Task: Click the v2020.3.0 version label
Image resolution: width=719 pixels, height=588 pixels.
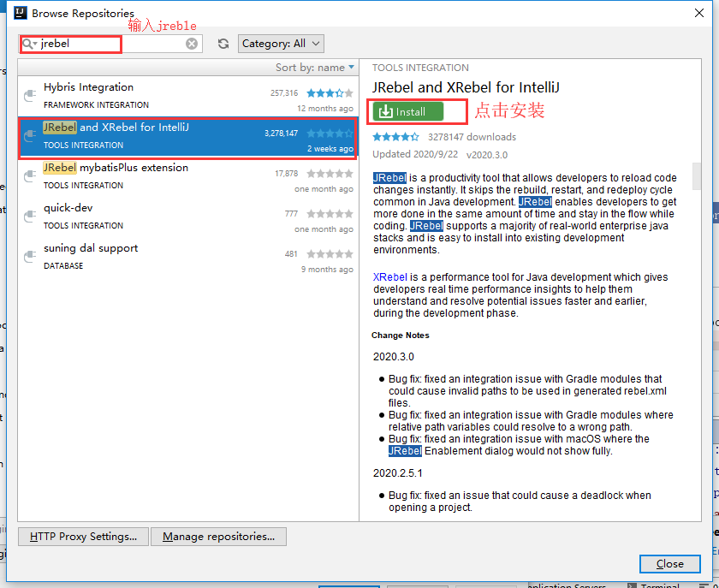Action: click(487, 155)
